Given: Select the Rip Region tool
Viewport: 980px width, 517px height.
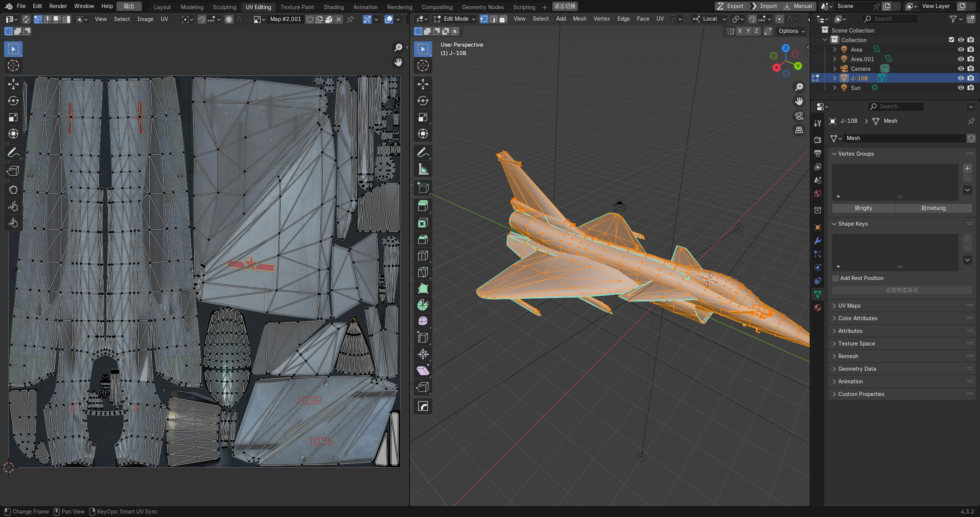Looking at the screenshot, I should tap(423, 387).
